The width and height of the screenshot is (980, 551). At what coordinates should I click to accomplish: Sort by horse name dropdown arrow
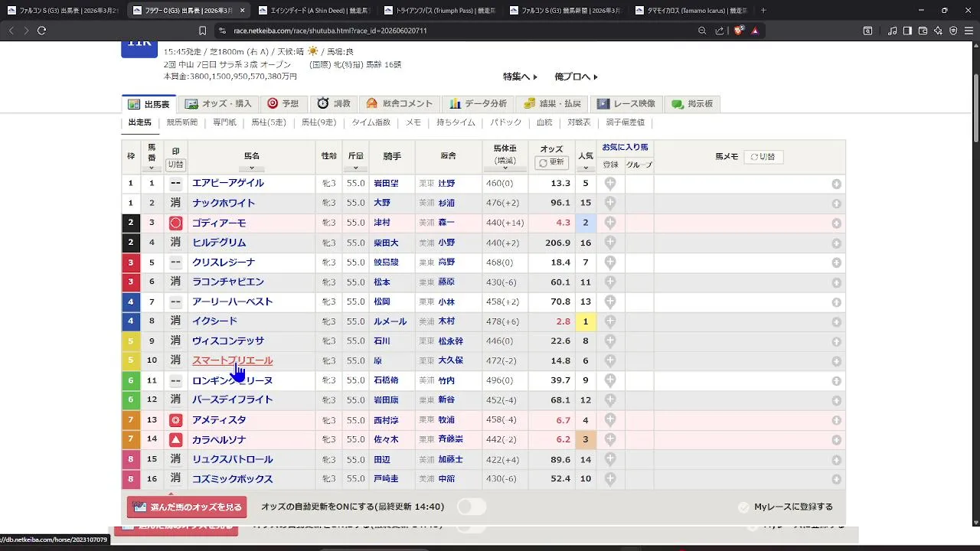[252, 168]
